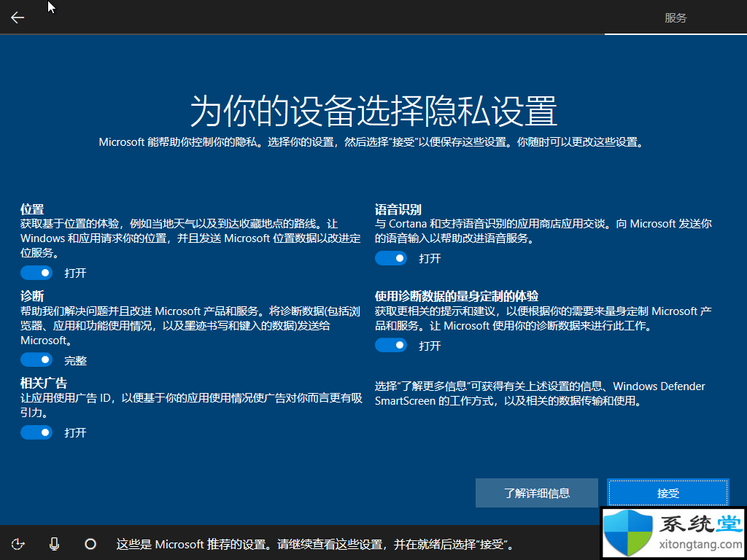Click the 诊断 heading

point(32,296)
